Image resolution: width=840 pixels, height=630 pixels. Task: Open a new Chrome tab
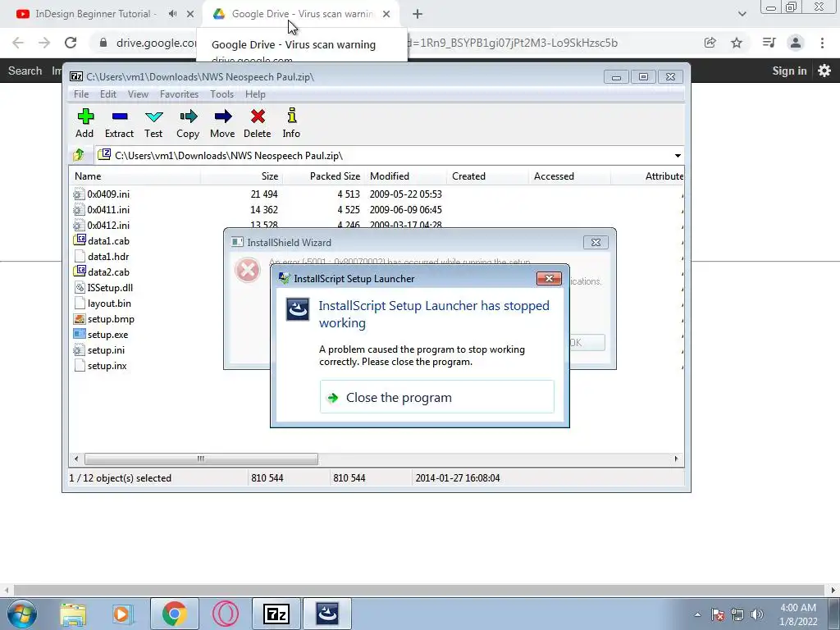(418, 14)
